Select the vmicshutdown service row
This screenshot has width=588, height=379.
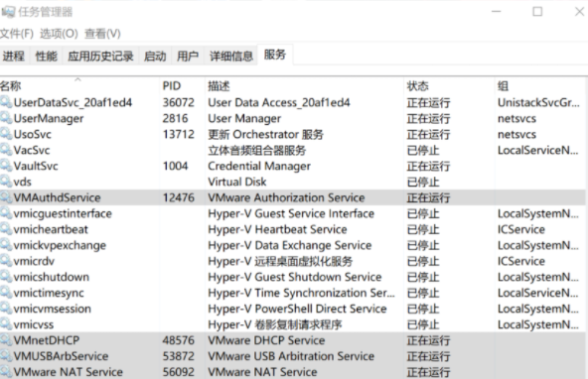tap(292, 277)
